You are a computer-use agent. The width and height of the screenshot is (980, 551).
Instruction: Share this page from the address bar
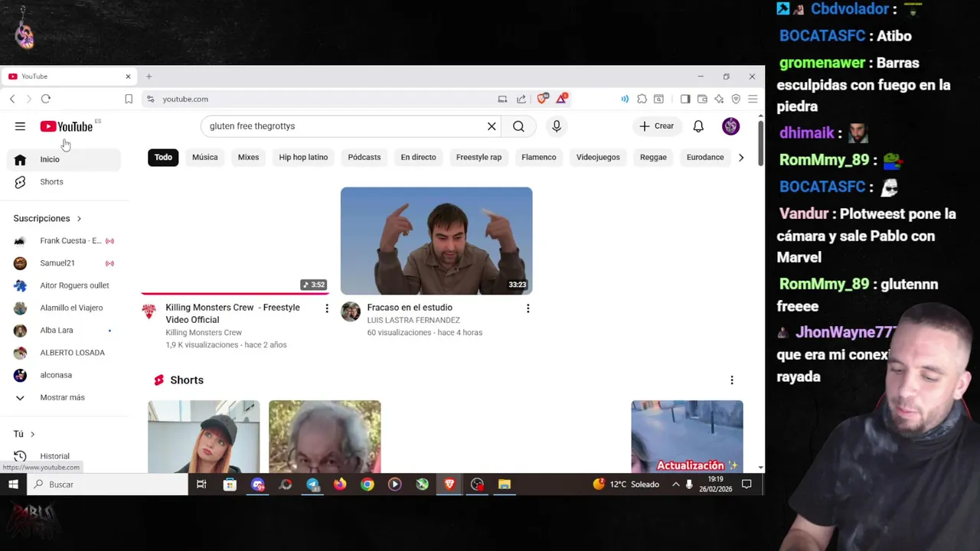point(521,99)
